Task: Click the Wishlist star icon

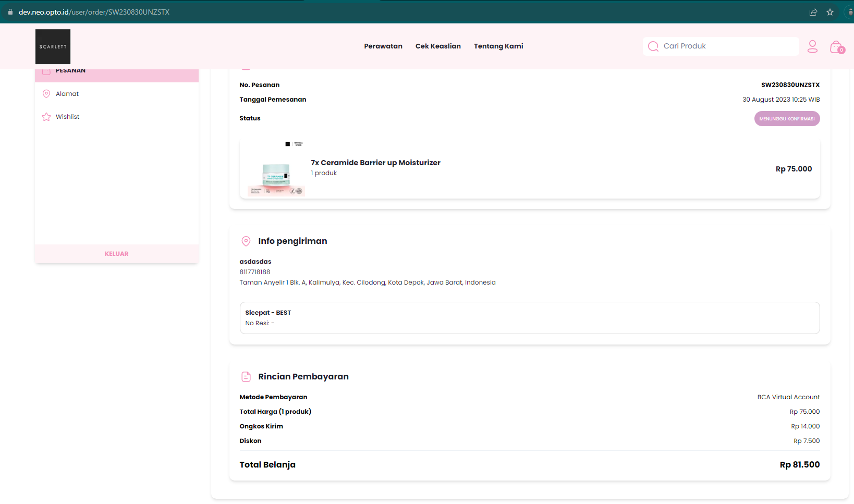Action: tap(46, 117)
